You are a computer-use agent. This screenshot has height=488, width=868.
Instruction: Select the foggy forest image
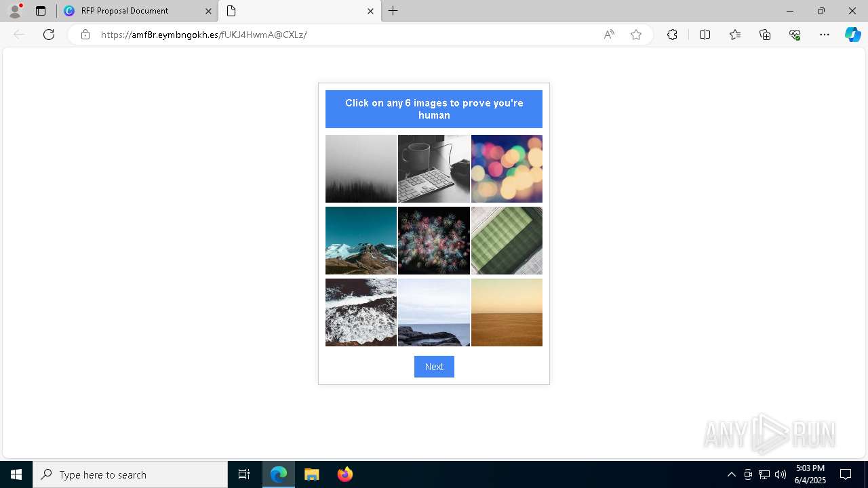361,169
